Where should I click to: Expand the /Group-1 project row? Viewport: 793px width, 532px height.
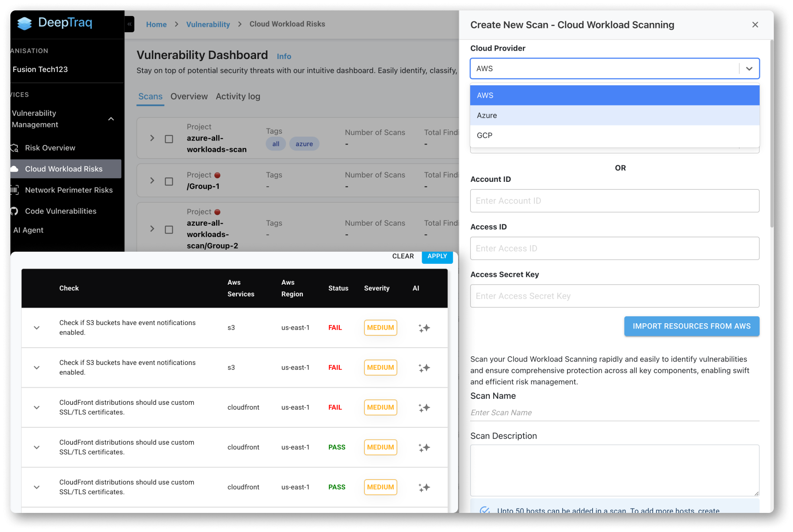[x=152, y=181]
